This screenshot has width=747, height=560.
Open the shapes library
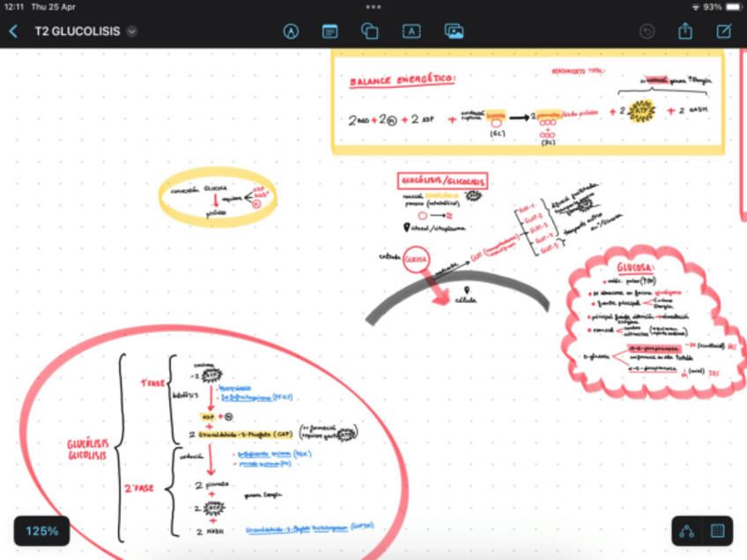[x=370, y=32]
